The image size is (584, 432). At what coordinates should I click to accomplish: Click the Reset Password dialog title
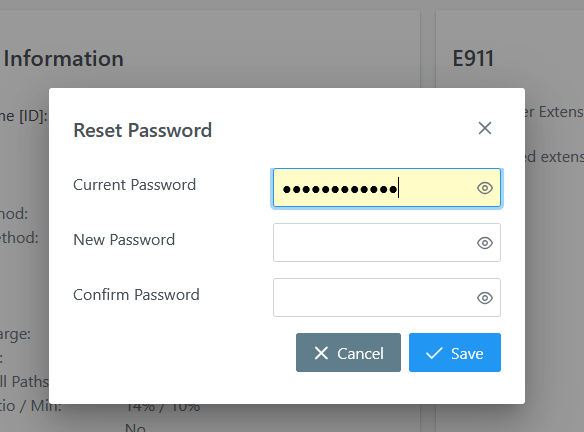coord(143,130)
